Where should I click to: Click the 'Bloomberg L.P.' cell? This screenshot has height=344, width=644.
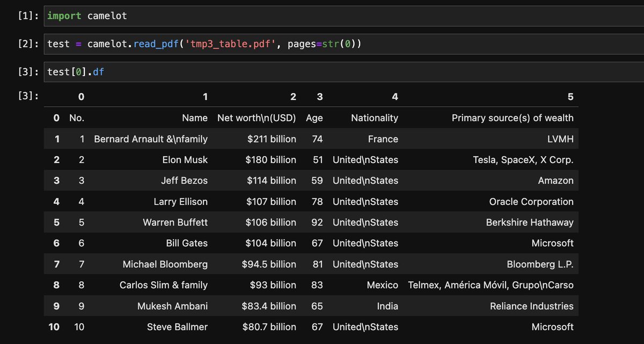540,264
